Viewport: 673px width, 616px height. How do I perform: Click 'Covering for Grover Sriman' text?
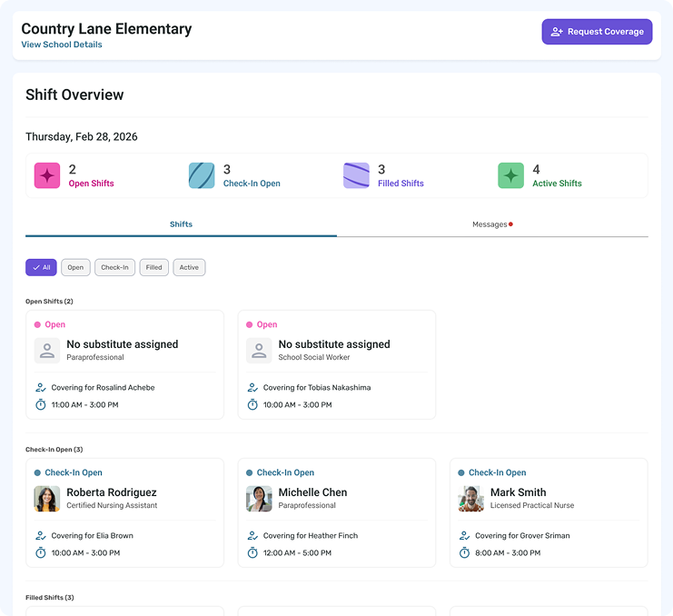point(522,536)
